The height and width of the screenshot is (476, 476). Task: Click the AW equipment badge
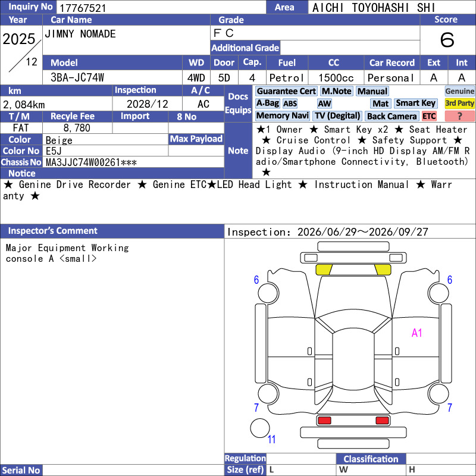(324, 104)
